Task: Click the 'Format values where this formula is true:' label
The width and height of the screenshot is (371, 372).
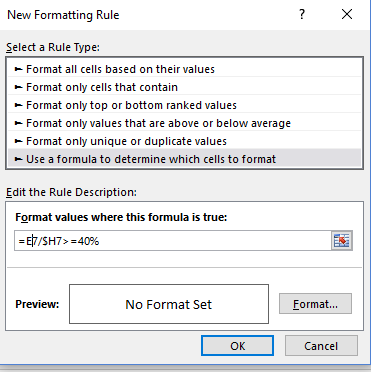Action: (x=121, y=217)
